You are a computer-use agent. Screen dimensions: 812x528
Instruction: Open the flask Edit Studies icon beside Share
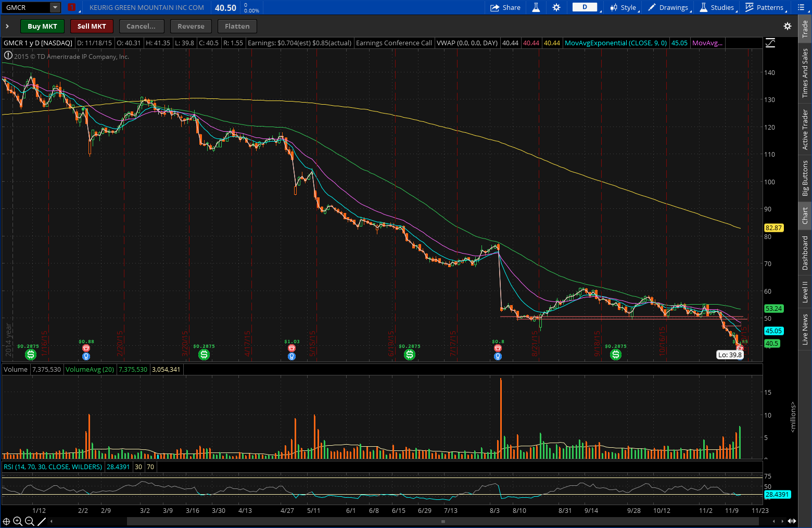coord(536,7)
